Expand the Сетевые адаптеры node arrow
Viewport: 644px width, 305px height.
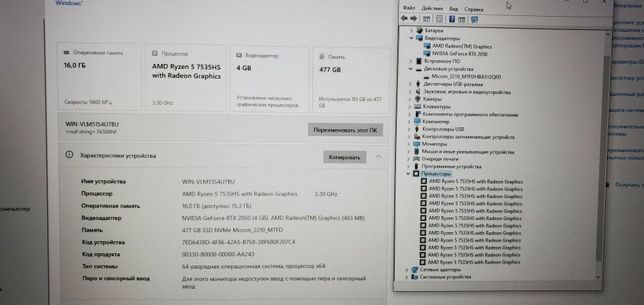pos(407,270)
